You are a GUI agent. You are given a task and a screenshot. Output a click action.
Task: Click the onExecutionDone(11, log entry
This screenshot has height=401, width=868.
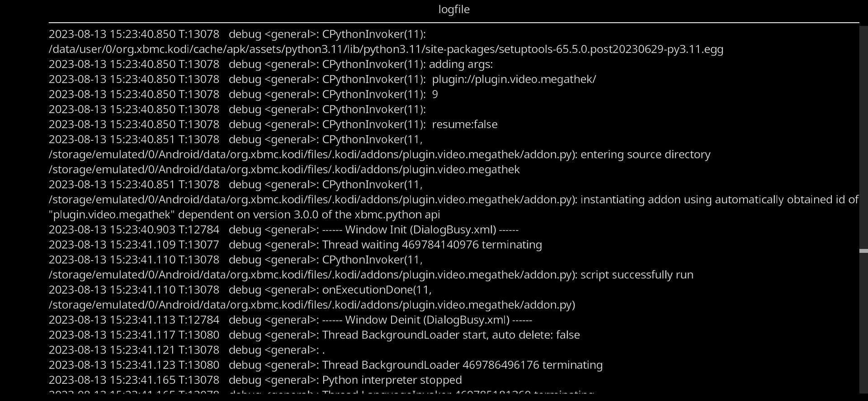tap(240, 290)
